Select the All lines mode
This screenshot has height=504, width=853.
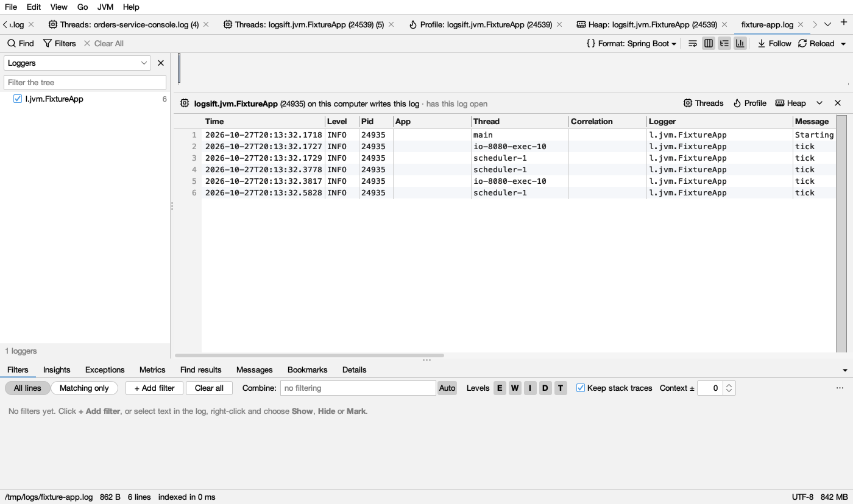(x=27, y=388)
